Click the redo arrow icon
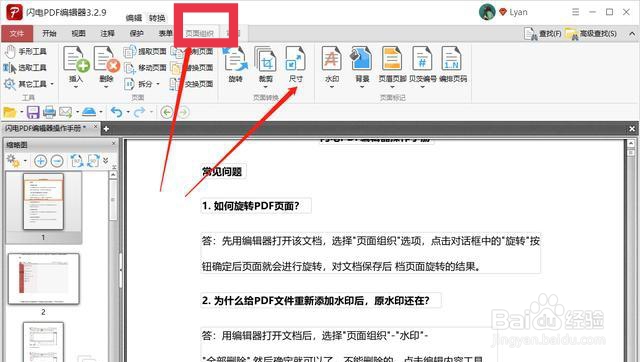The width and height of the screenshot is (640, 362). pos(140,112)
